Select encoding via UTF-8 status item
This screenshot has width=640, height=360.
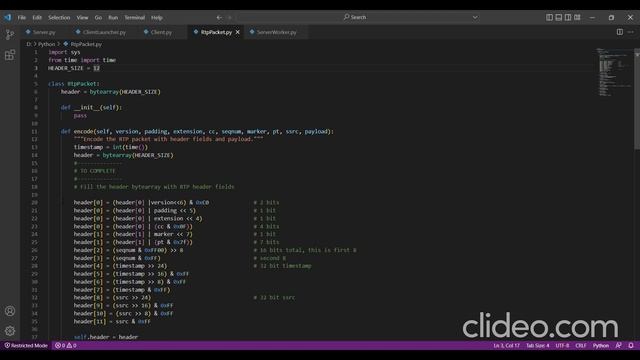[562, 346]
